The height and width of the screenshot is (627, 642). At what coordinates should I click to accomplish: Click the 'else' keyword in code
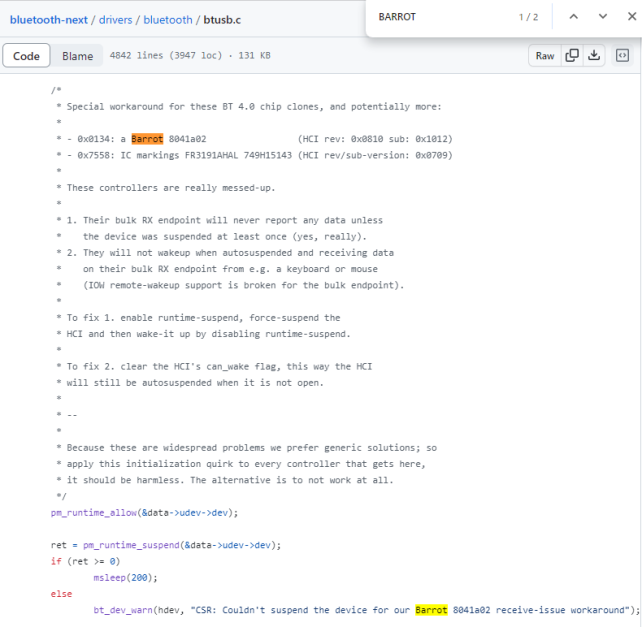point(61,594)
